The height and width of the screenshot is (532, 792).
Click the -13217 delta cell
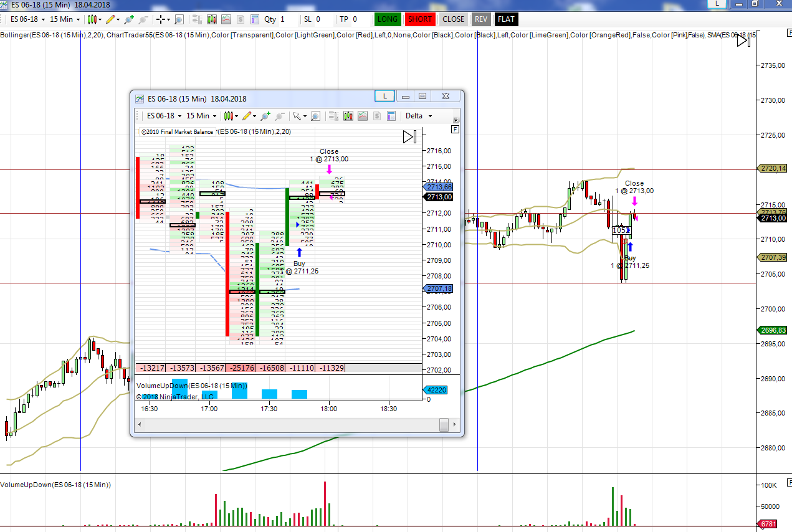152,368
